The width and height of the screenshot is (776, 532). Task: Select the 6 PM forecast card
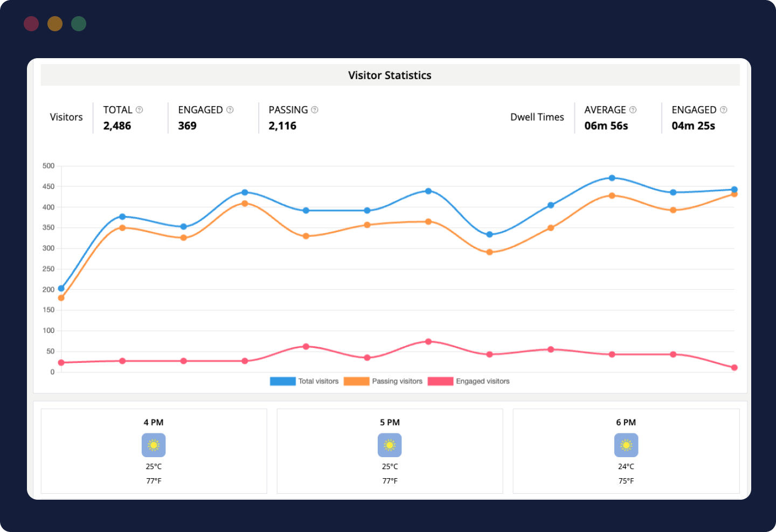pyautogui.click(x=626, y=451)
